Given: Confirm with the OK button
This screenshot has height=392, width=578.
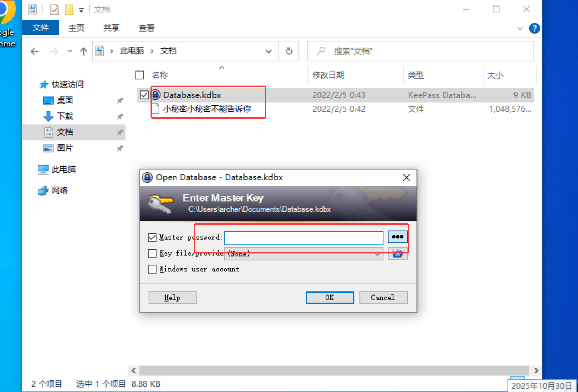Looking at the screenshot, I should tap(330, 297).
